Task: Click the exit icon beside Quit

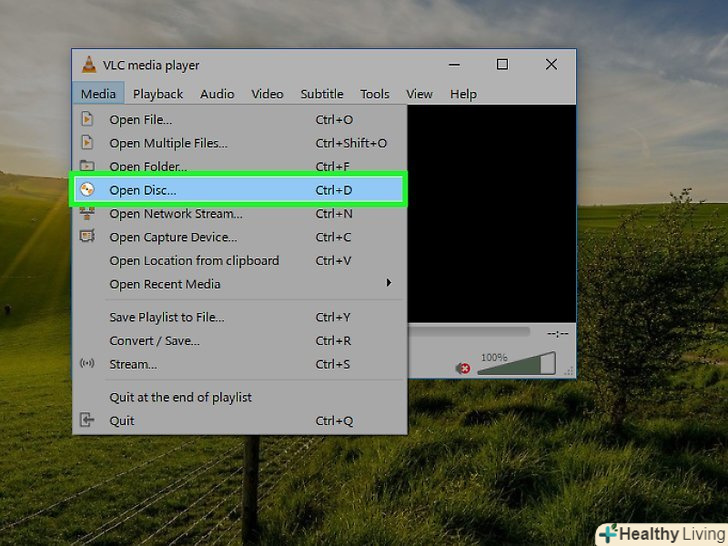Action: (x=87, y=420)
